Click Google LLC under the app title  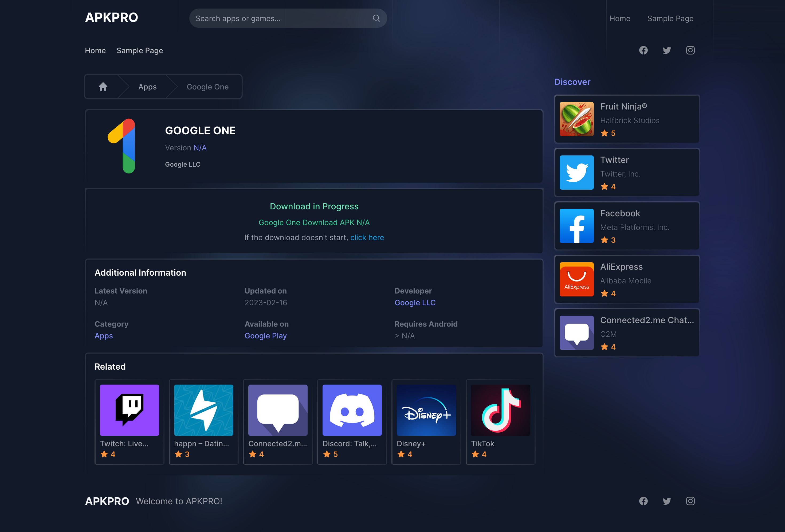pyautogui.click(x=183, y=165)
